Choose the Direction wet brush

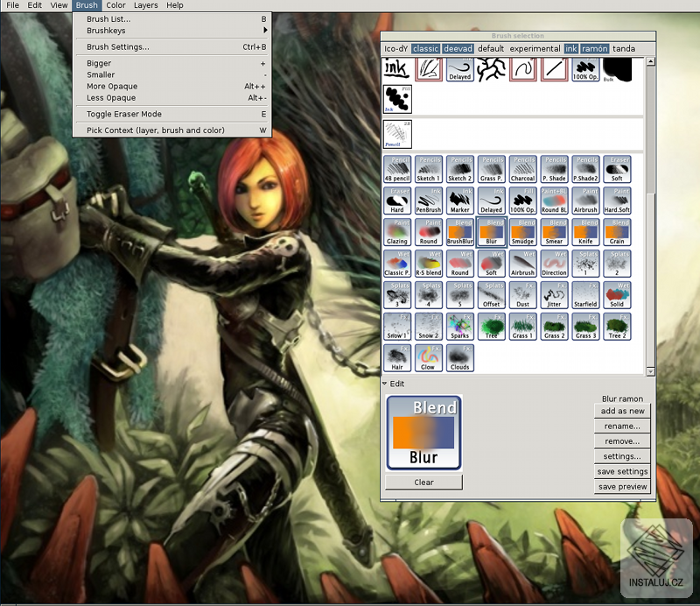point(554,264)
